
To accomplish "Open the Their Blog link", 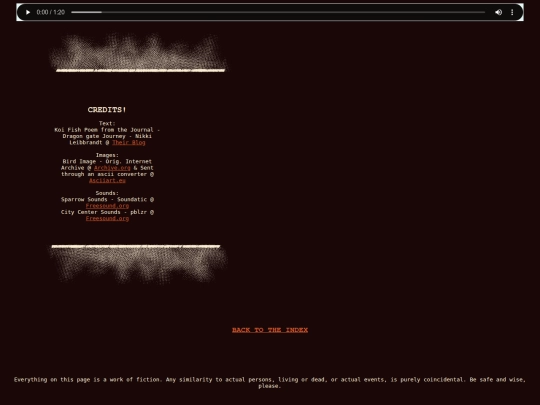I will tap(128, 143).
